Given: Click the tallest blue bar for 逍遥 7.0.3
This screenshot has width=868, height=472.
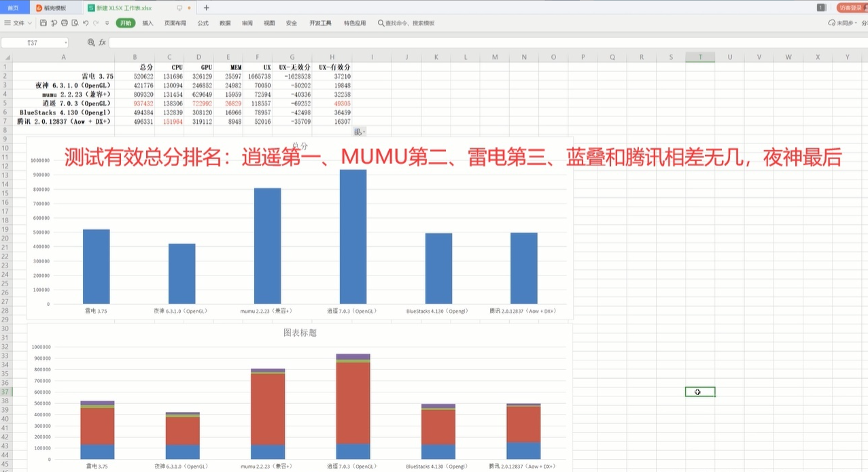Looking at the screenshot, I should click(353, 237).
